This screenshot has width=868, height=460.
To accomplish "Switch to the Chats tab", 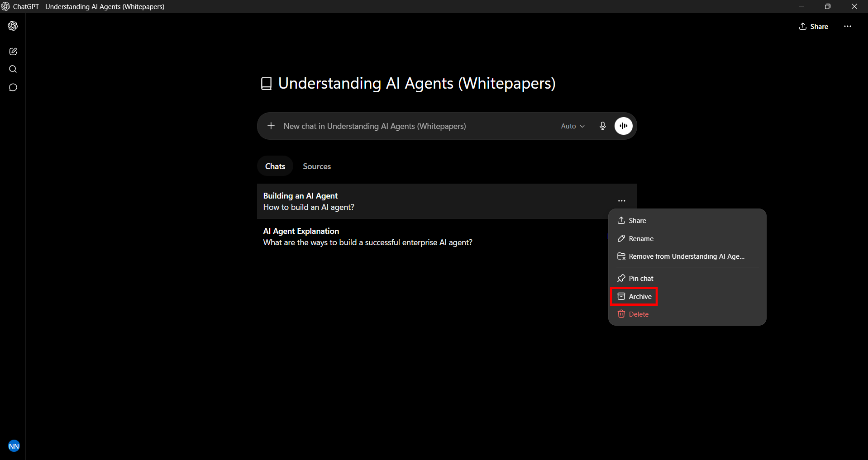I will click(x=275, y=166).
